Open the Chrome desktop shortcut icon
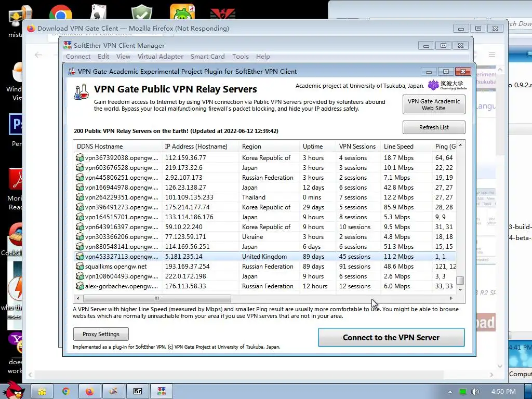 click(60, 12)
